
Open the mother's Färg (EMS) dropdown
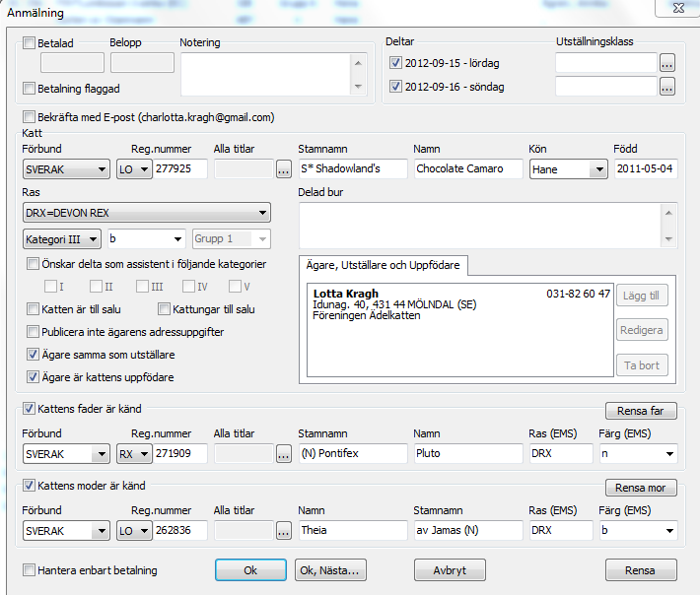(639, 531)
